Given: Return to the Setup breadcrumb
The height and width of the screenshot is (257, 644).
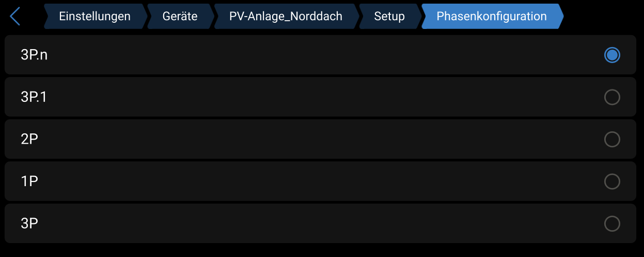Looking at the screenshot, I should pyautogui.click(x=389, y=17).
